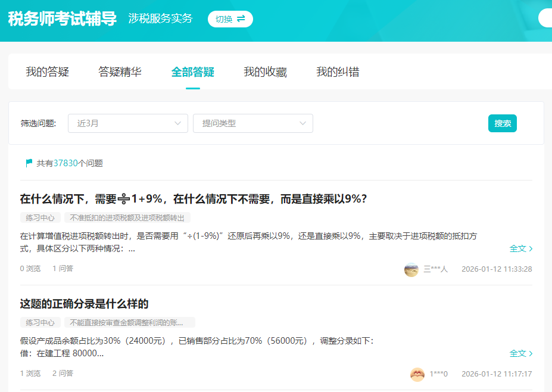Screen dimensions: 552x392
Task: Click the swap arrows icon inside the 切换 button
Action: [x=241, y=18]
